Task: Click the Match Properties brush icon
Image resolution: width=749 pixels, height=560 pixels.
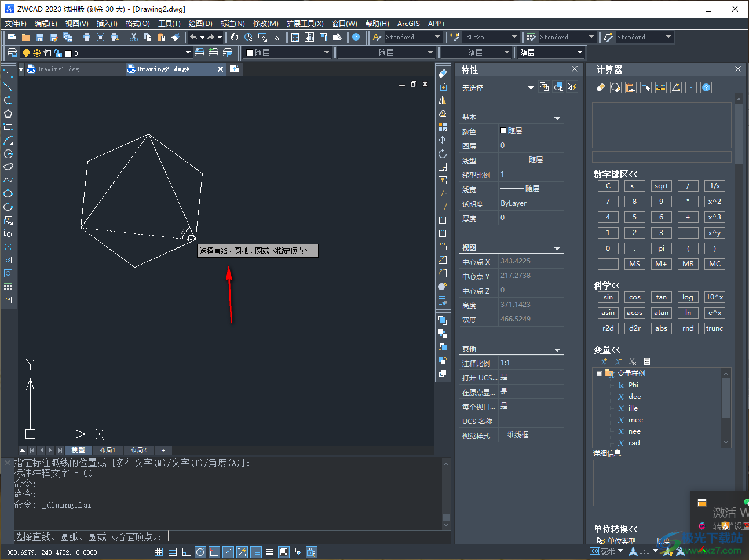Action: point(176,37)
